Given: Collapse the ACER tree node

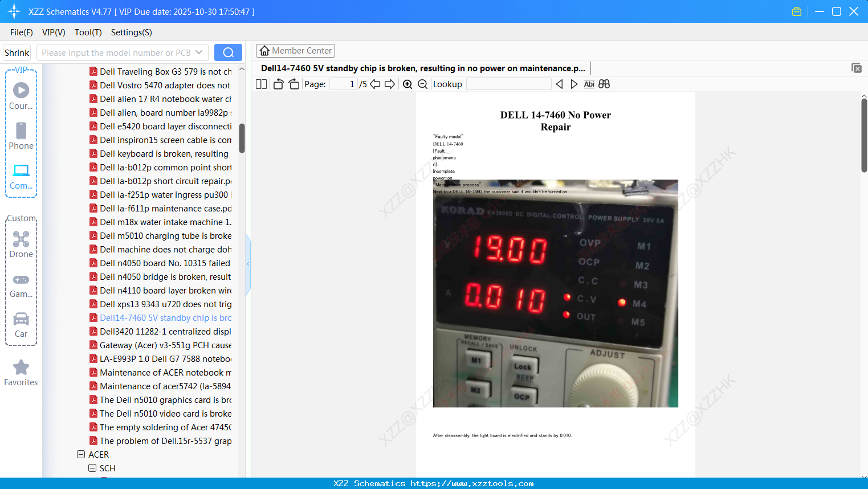Looking at the screenshot, I should click(x=81, y=454).
